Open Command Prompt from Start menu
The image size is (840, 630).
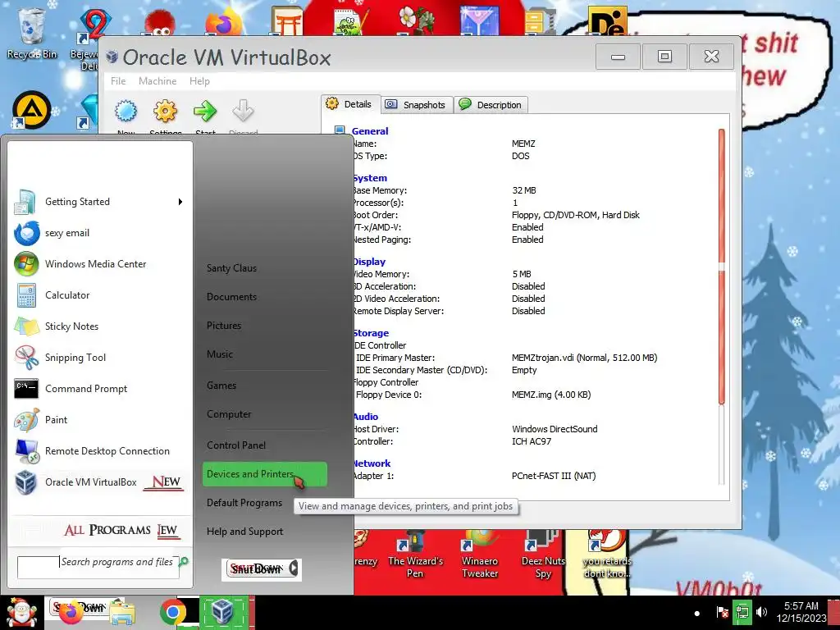(x=98, y=388)
